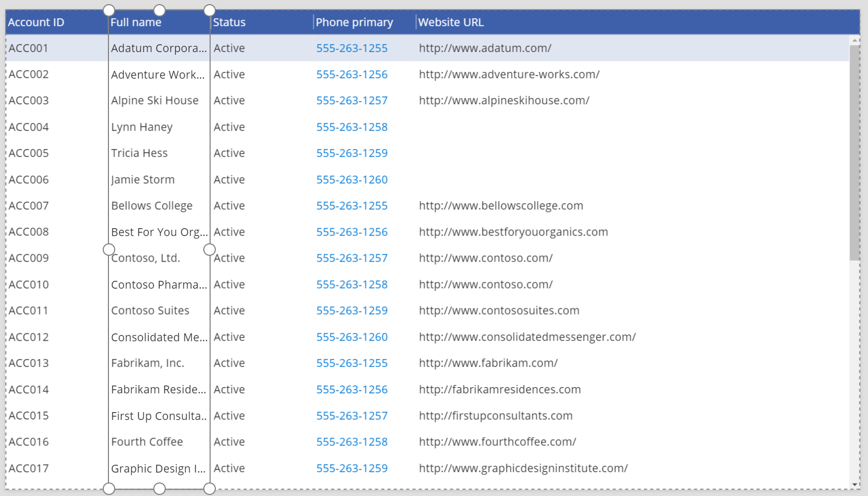Select the ACC001 account ID cell
The image size is (868, 496).
tap(29, 48)
